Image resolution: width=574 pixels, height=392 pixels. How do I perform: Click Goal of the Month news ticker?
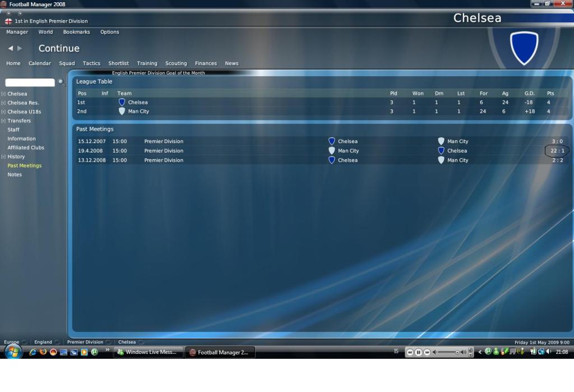pyautogui.click(x=158, y=73)
